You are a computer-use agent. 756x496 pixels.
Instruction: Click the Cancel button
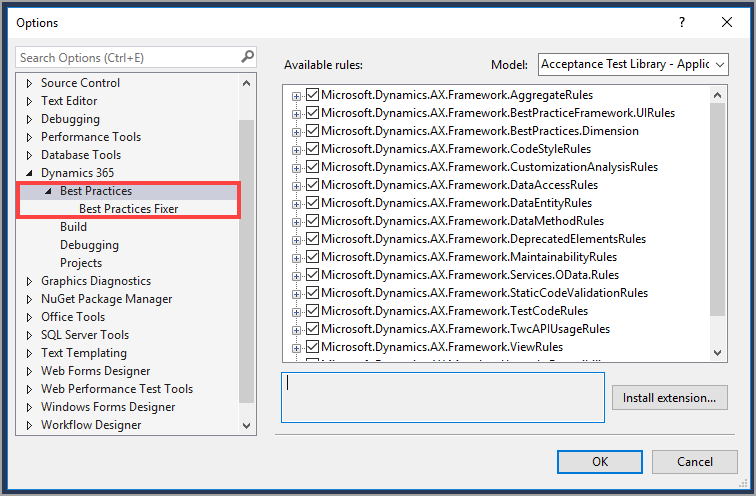tap(694, 462)
